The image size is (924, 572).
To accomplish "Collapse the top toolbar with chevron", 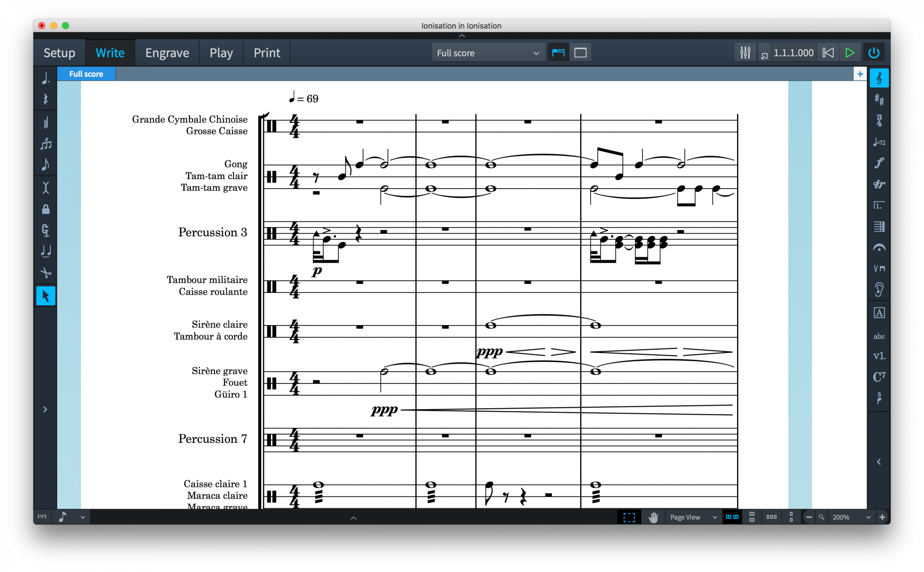I will [x=462, y=36].
